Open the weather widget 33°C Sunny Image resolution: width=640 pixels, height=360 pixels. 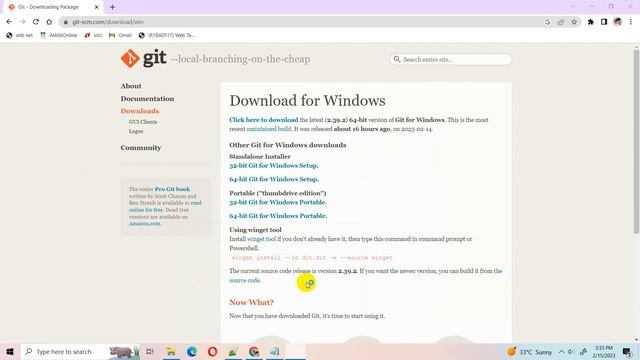(529, 352)
